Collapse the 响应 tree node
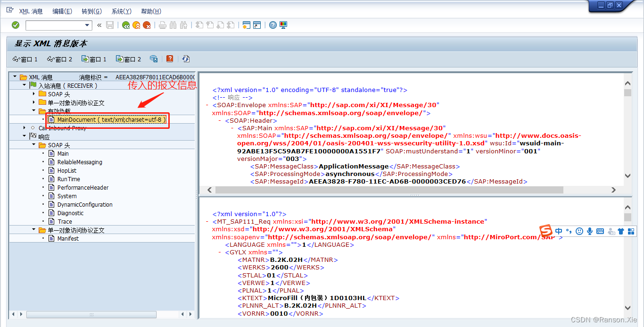This screenshot has width=644, height=327. 24,136
